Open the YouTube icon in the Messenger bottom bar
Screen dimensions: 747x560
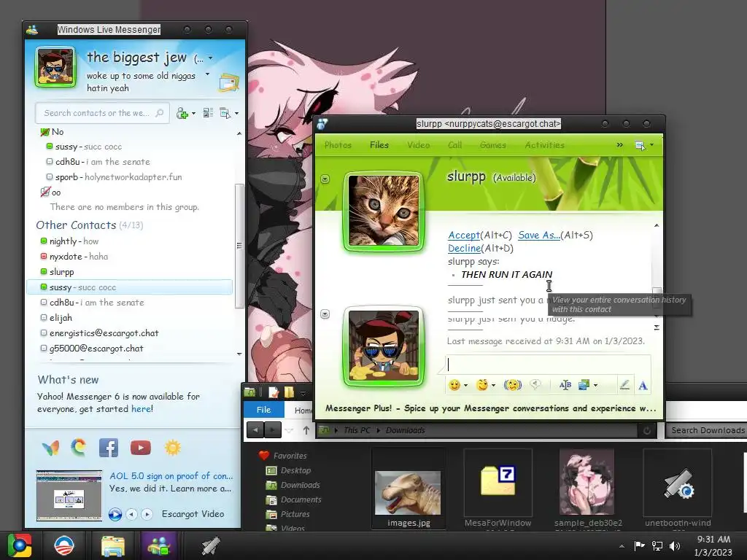pyautogui.click(x=141, y=448)
